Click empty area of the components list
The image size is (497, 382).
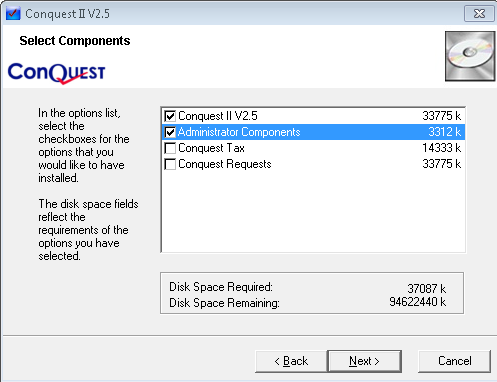tap(313, 212)
